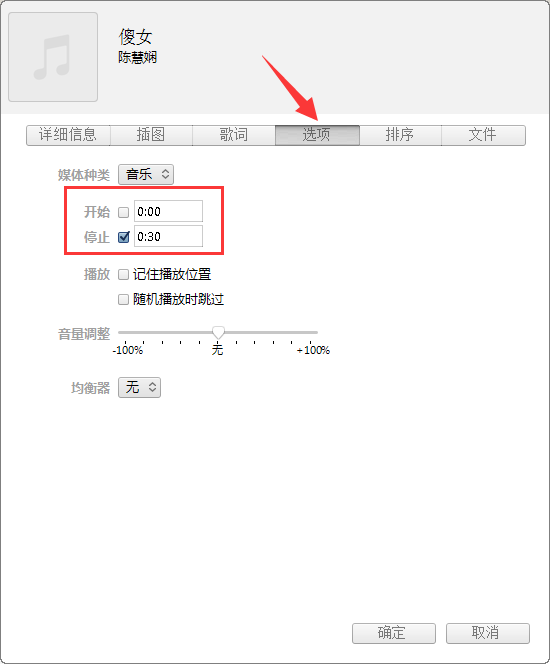
Task: Cancel the dialog with 取消
Action: pos(488,633)
